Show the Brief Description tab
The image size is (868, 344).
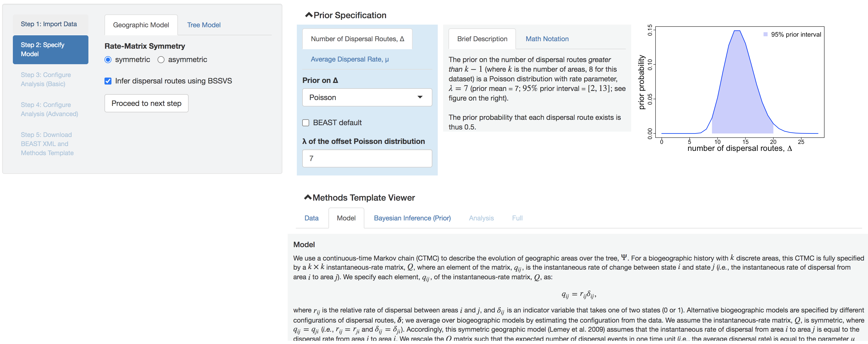pos(482,39)
